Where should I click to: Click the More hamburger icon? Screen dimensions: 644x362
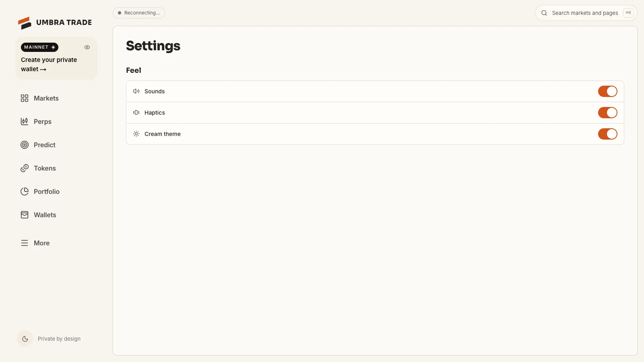coord(25,243)
